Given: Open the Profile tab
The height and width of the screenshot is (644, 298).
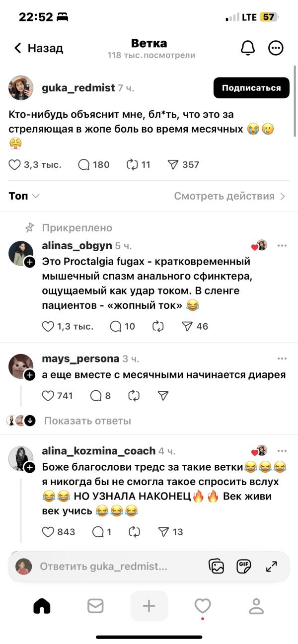Looking at the screenshot, I should (x=256, y=606).
